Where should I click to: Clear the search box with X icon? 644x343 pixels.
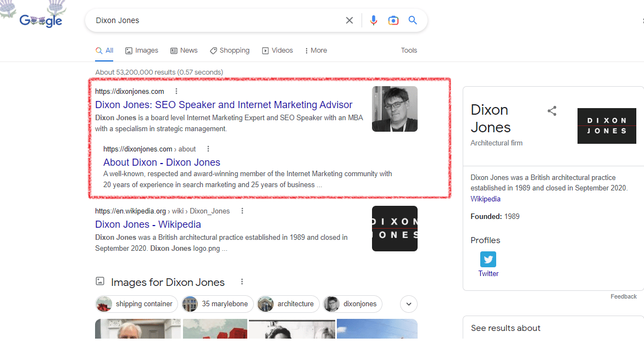349,20
